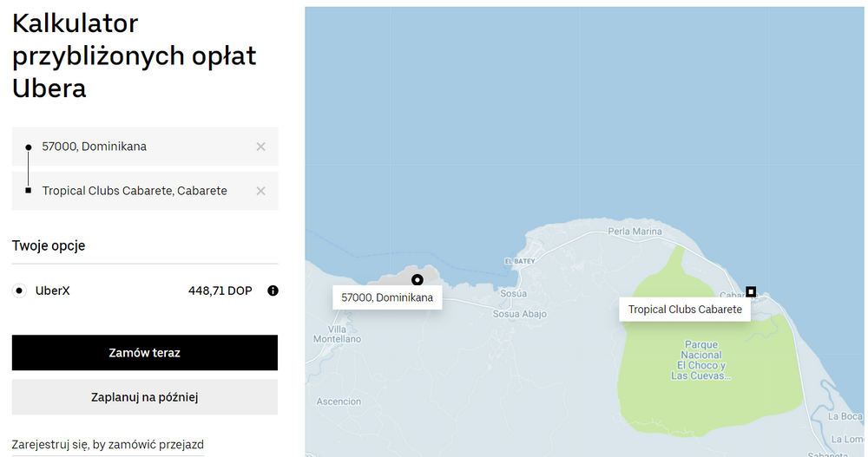Clear the Tropical Clubs Cabarete destination
The width and height of the screenshot is (868, 457).
coord(260,191)
